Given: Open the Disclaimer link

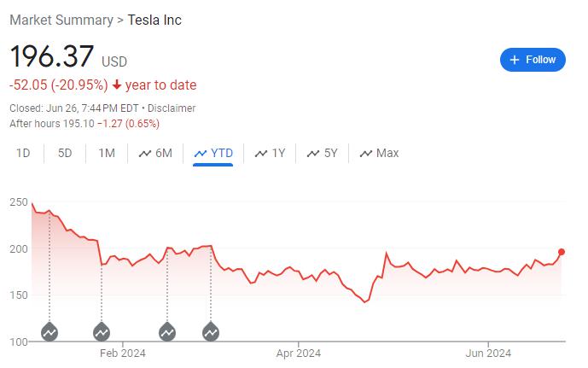Looking at the screenshot, I should (x=172, y=108).
